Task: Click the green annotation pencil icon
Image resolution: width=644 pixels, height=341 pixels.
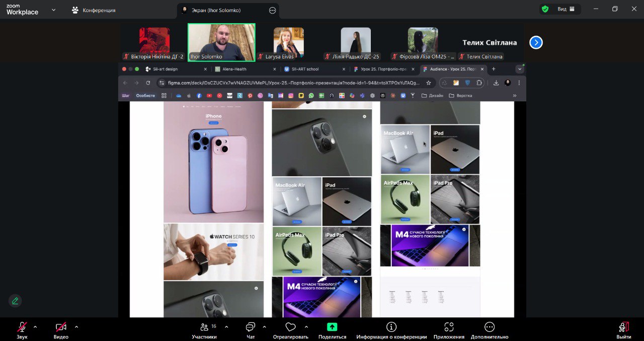Action: tap(15, 301)
